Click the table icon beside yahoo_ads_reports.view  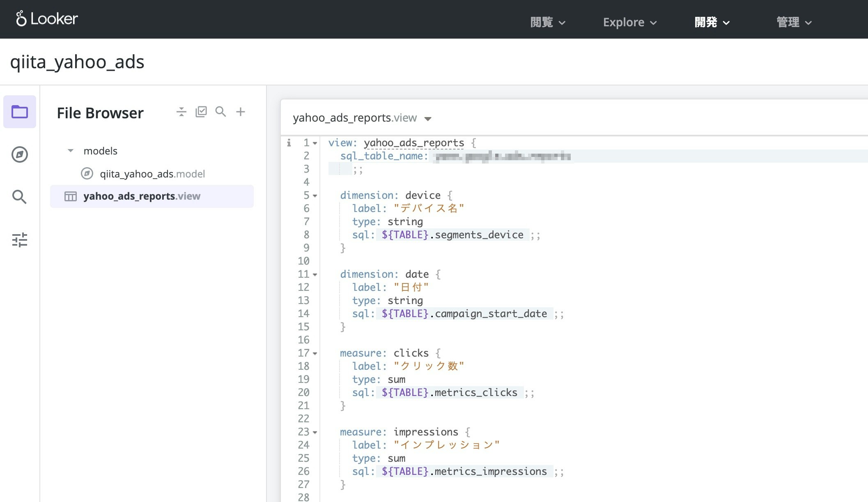point(71,196)
